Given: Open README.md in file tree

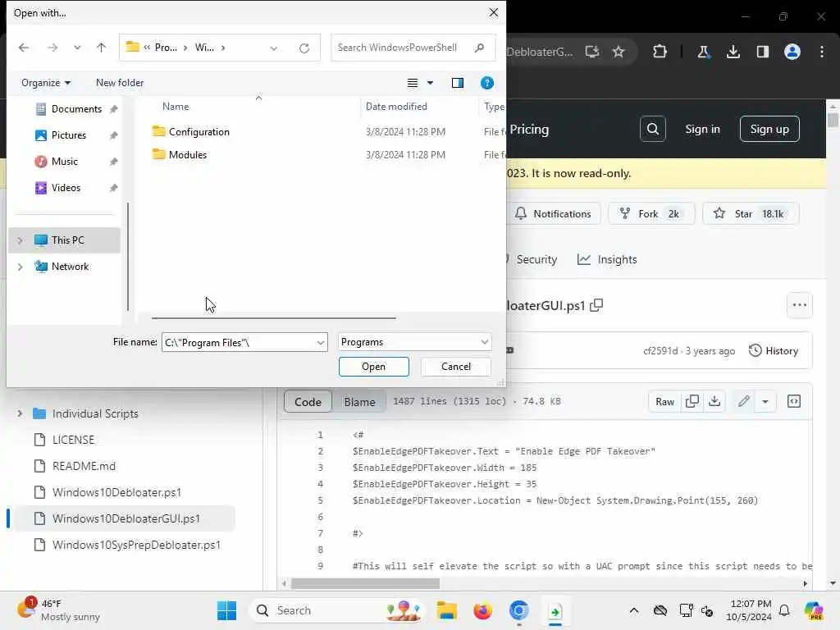Looking at the screenshot, I should [x=84, y=466].
